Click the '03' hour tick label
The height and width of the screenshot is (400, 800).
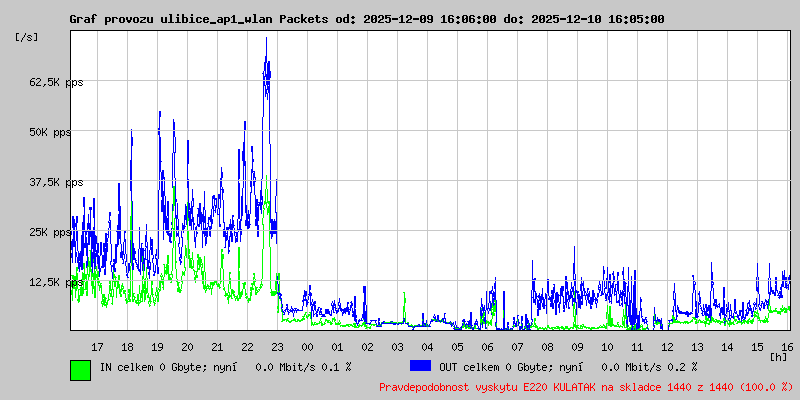[397, 347]
